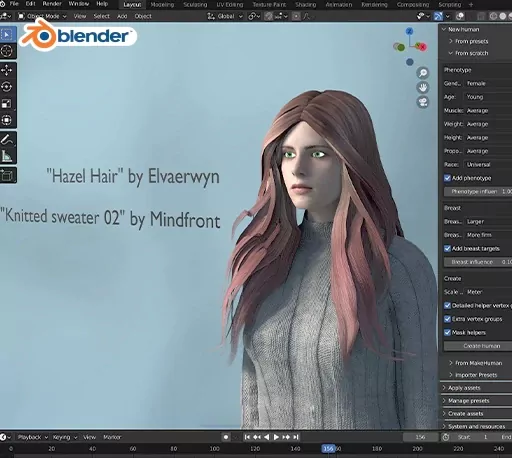Play animation in reverse
Image resolution: width=512 pixels, height=458 pixels.
coord(266,437)
